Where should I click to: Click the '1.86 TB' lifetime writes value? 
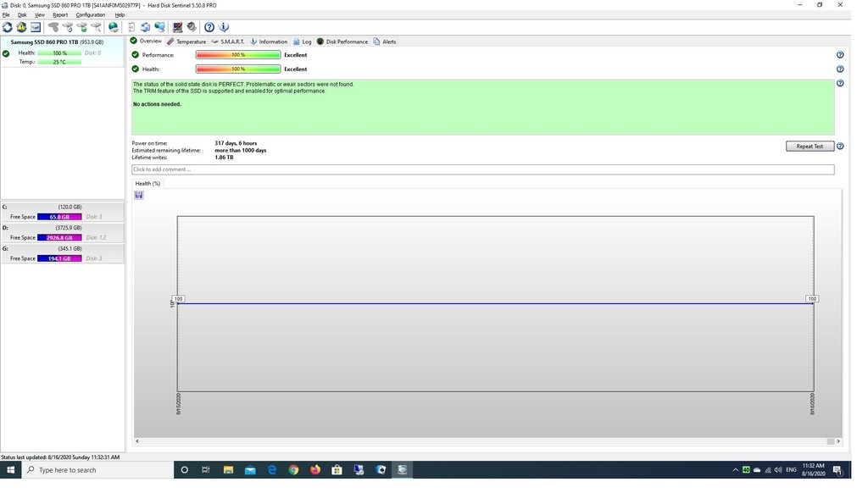point(224,158)
